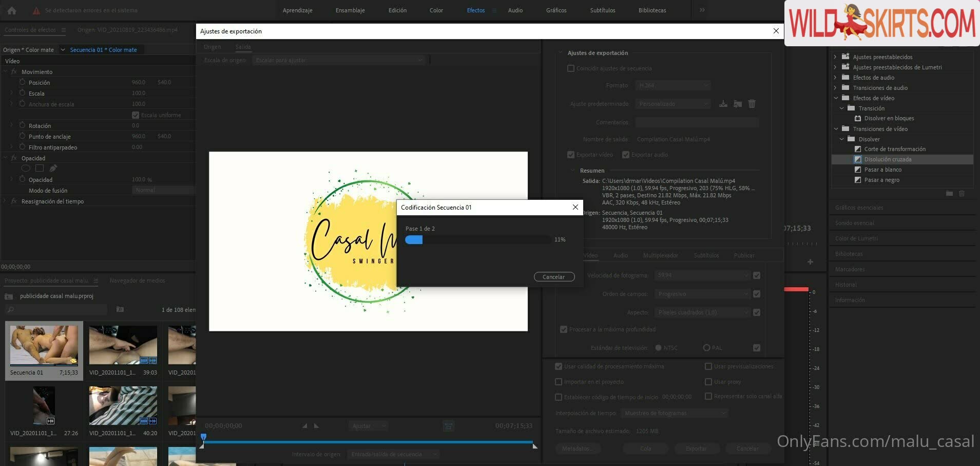Select Secuencia 01 thumbnail in project

44,345
